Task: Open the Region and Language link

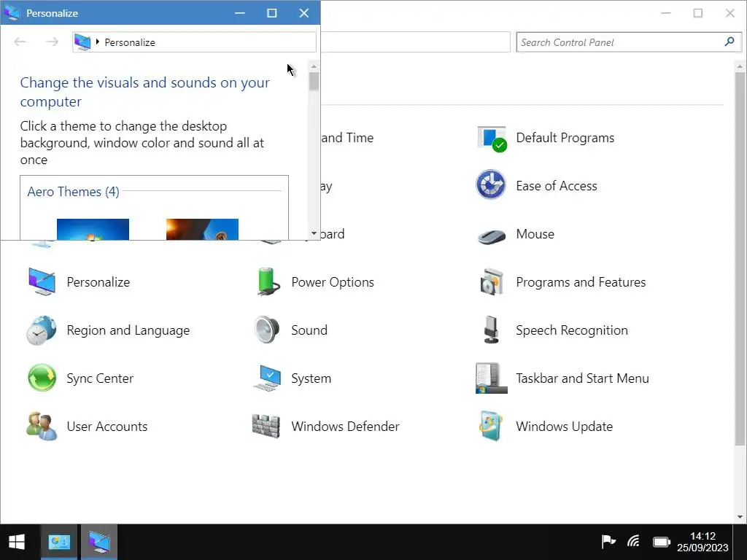Action: 128,330
